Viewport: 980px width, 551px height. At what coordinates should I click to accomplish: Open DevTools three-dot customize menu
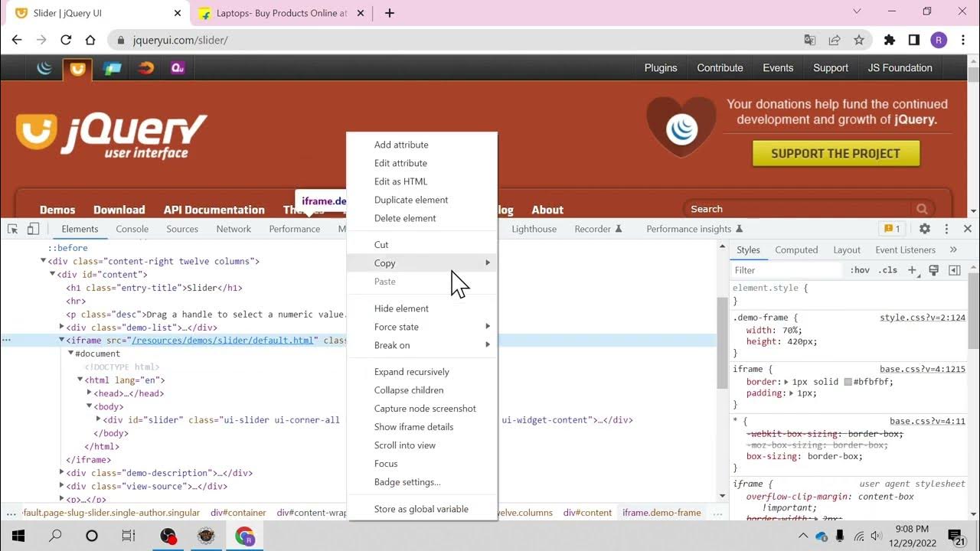tap(946, 229)
